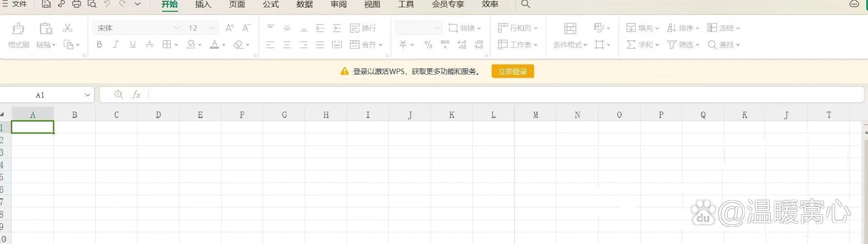Toggle align left horizontal alignment
868x244 pixels.
(270, 45)
